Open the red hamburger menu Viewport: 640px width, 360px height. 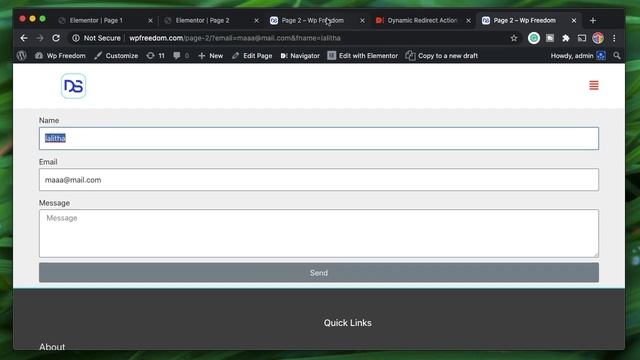click(x=594, y=85)
